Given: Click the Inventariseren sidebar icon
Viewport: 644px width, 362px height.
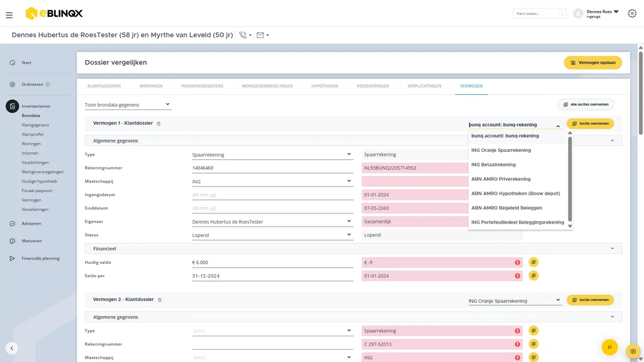Looking at the screenshot, I should tap(12, 106).
